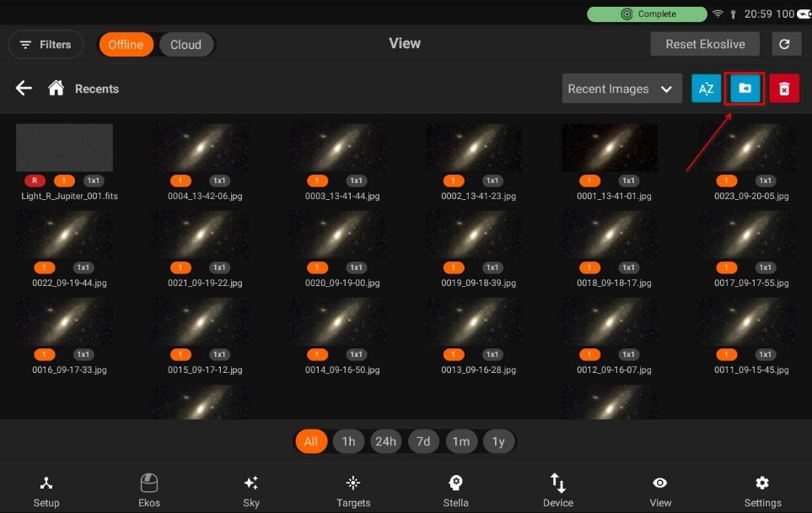Refresh the view with reload icon

coord(784,44)
